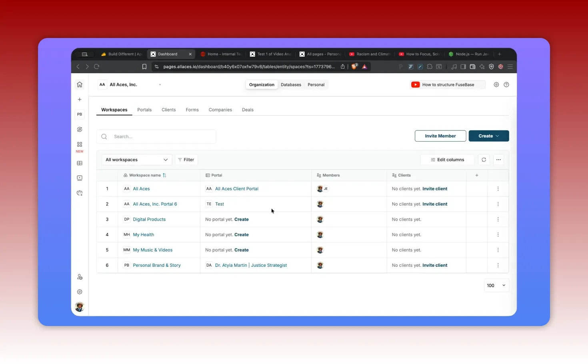Open the settings gear near the help icon

[496, 84]
